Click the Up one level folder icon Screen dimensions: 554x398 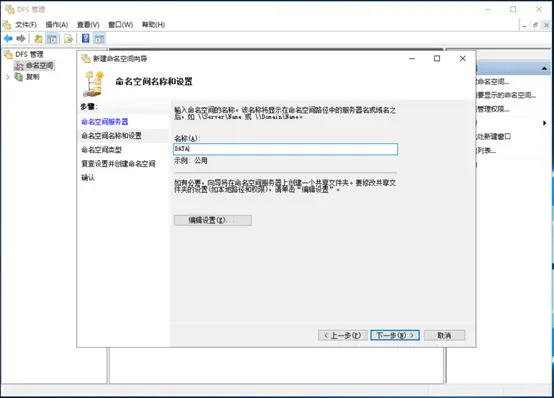tap(38, 39)
